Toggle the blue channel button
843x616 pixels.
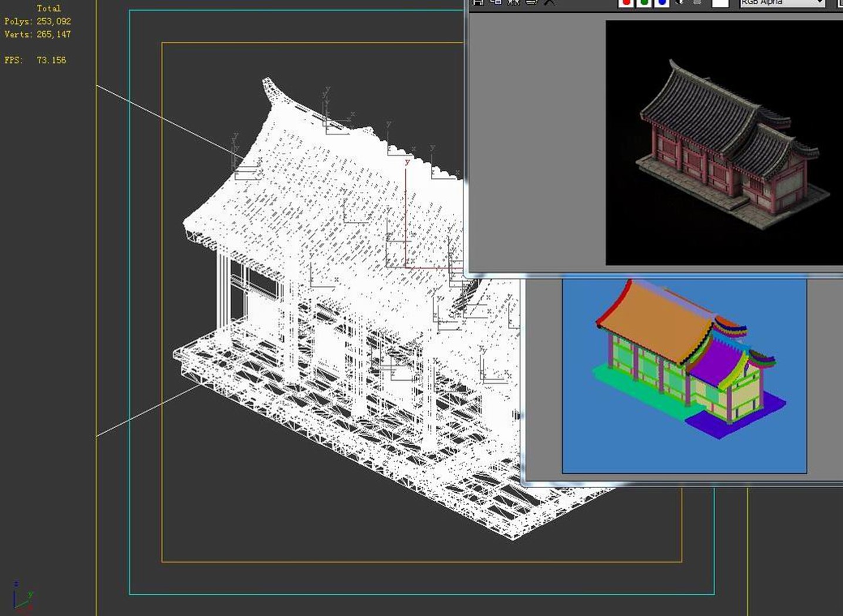click(662, 3)
